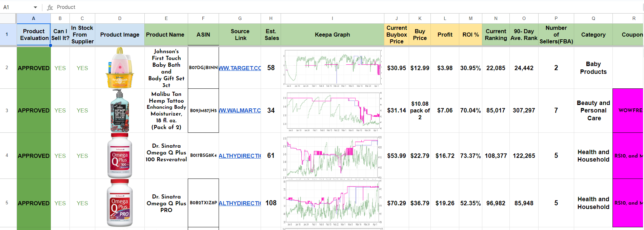Click the Omega Q Plus 100 Resveratrol image
This screenshot has width=644, height=230.
(120, 155)
